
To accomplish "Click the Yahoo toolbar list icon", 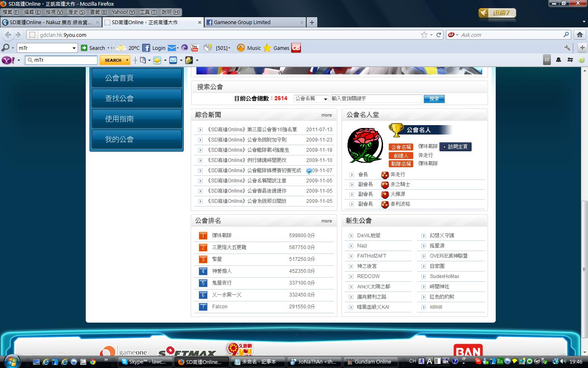I will (x=547, y=60).
